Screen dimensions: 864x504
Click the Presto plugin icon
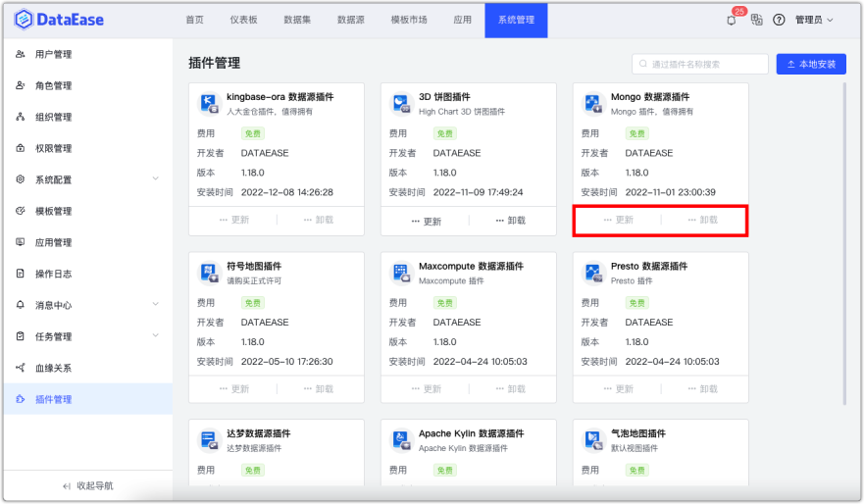(x=593, y=273)
